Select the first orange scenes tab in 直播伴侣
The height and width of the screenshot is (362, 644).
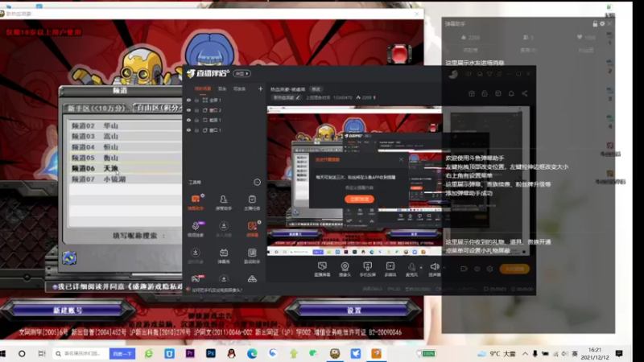pos(203,88)
